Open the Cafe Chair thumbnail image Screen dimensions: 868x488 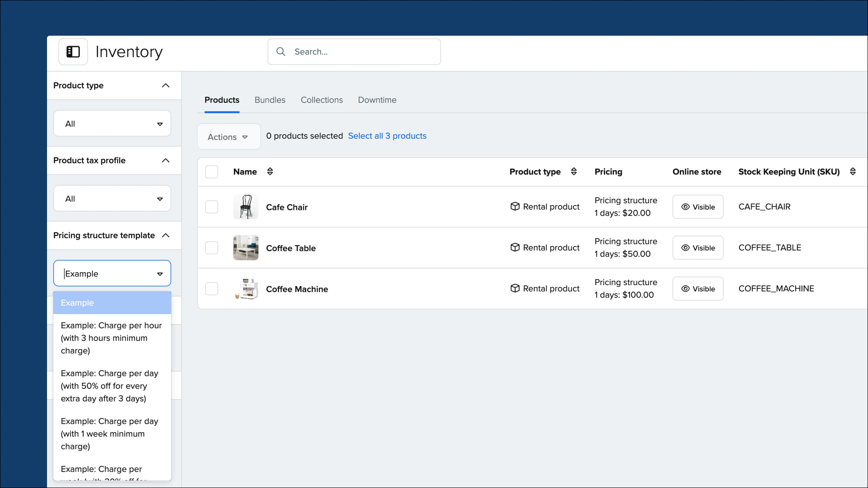coord(246,207)
